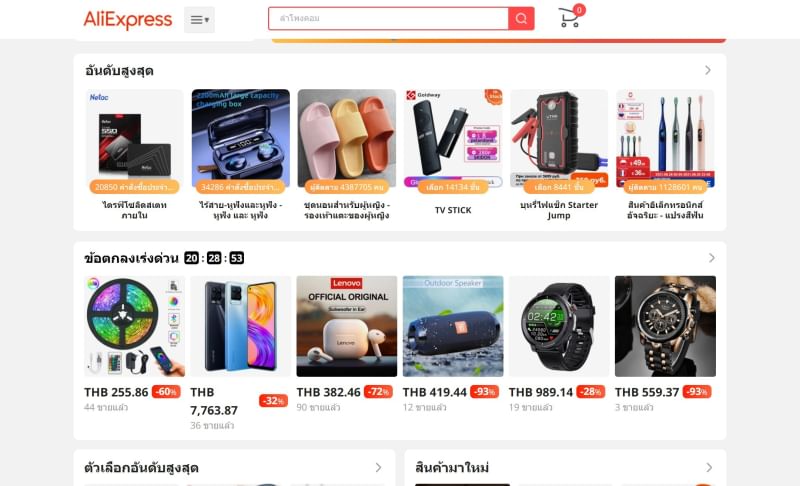The height and width of the screenshot is (486, 800).
Task: Open the Lenovo earbuds flash deal
Action: tap(347, 326)
